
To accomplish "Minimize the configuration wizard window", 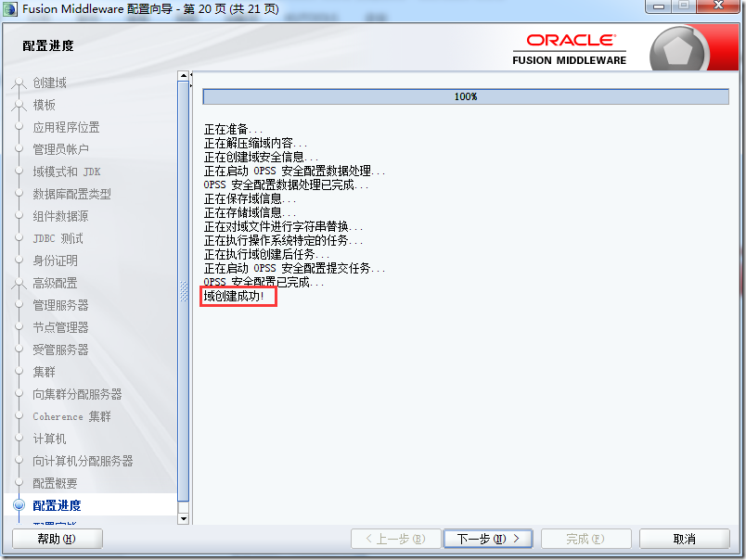I will [659, 6].
